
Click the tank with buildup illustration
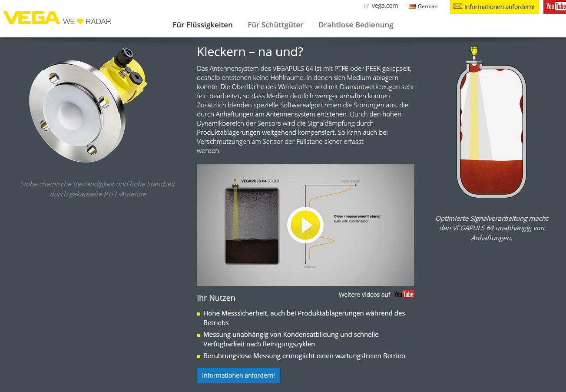coord(491,122)
